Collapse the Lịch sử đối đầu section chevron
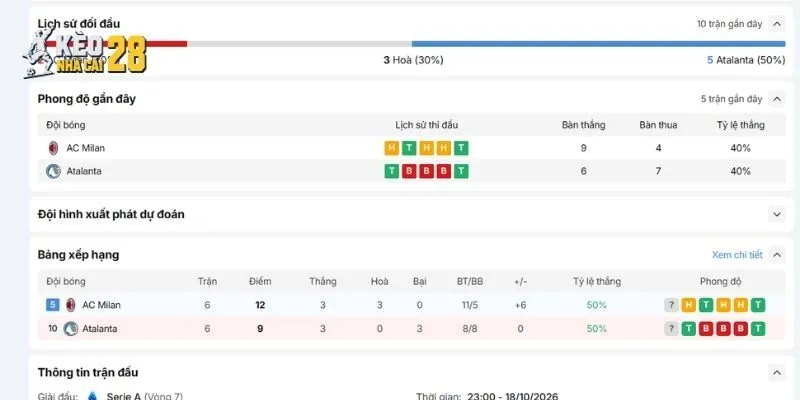This screenshot has height=400, width=800. coord(777,24)
